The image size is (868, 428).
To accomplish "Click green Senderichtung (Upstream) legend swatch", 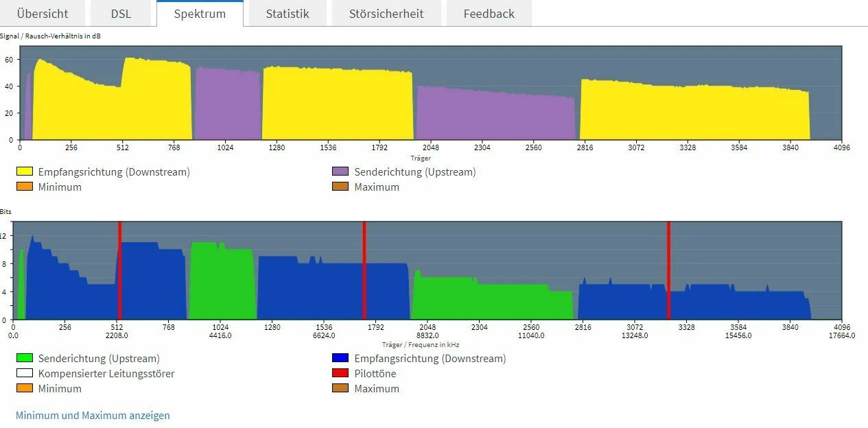I will (x=24, y=358).
